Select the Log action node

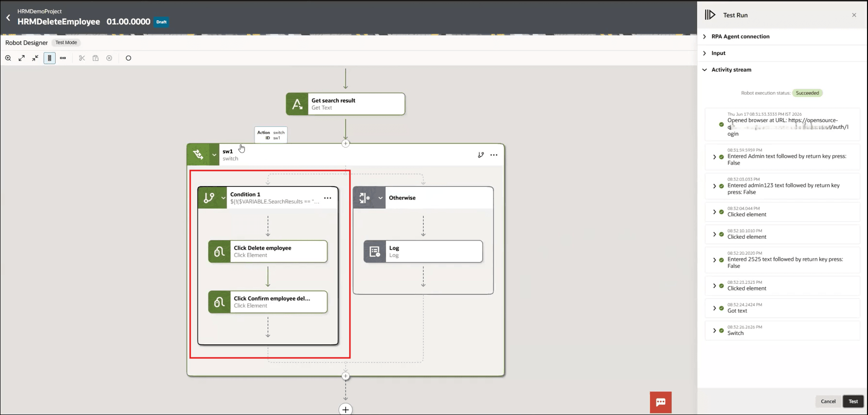[423, 252]
